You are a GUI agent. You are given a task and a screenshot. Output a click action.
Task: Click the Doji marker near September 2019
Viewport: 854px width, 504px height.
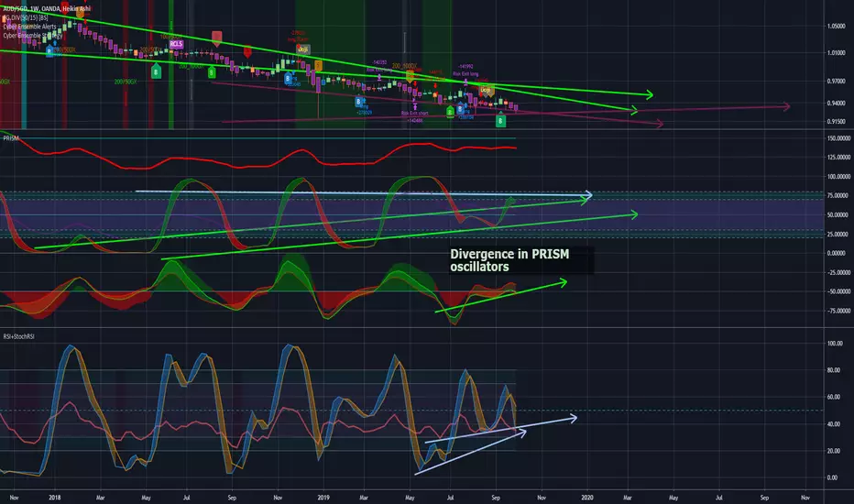[486, 91]
